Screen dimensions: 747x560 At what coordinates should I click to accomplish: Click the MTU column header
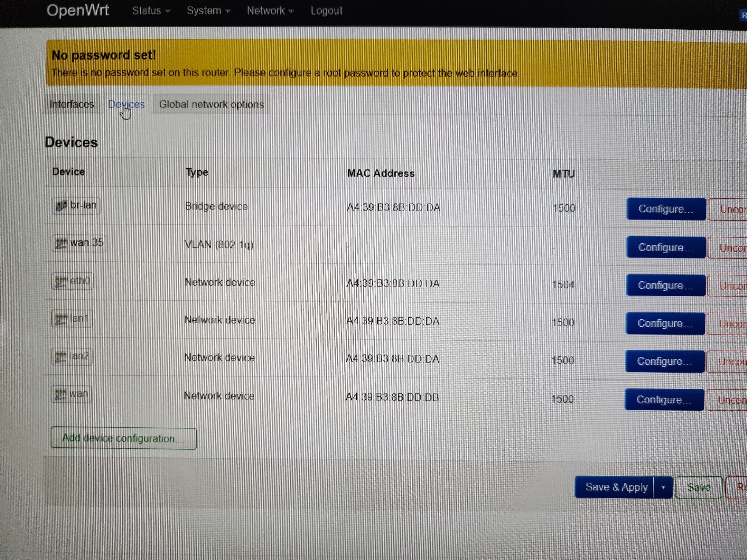pos(564,174)
